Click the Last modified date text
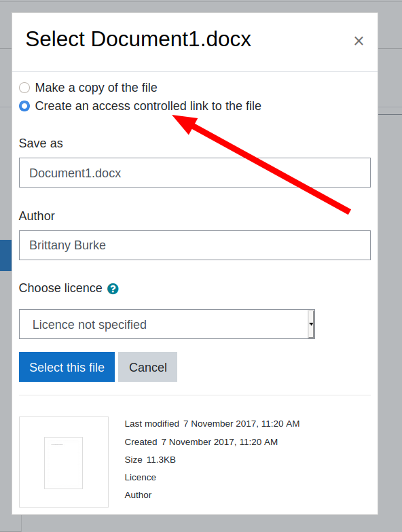This screenshot has height=532, width=402. pyautogui.click(x=241, y=424)
